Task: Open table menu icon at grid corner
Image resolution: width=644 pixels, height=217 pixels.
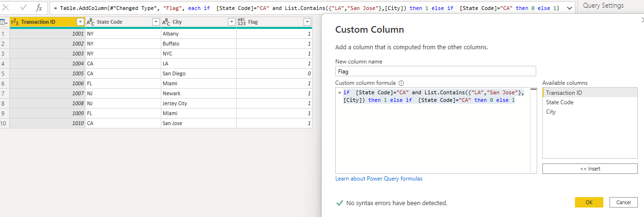Action: point(5,22)
